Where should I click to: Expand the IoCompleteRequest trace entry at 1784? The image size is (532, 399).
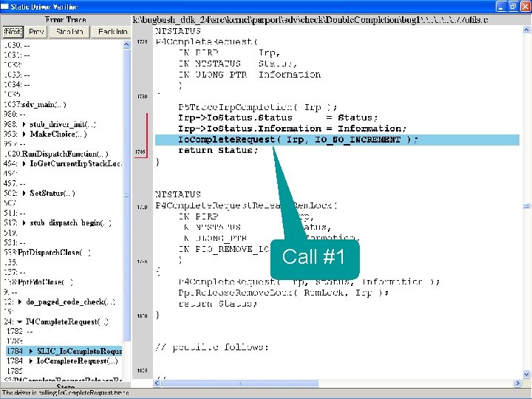tap(31, 361)
